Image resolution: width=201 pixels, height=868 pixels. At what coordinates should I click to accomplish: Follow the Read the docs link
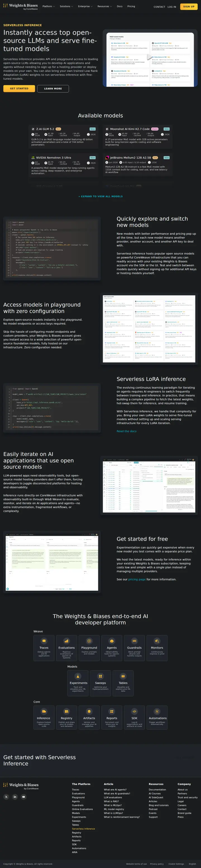pos(126,431)
